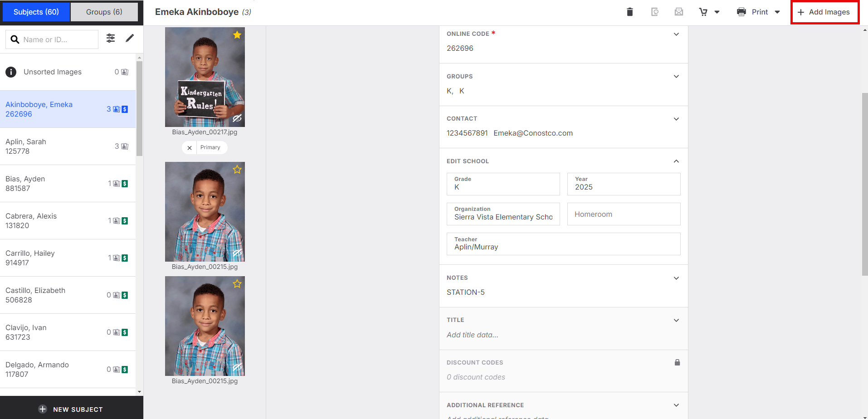
Task: Click the Unsorted Images info icon
Action: click(11, 72)
